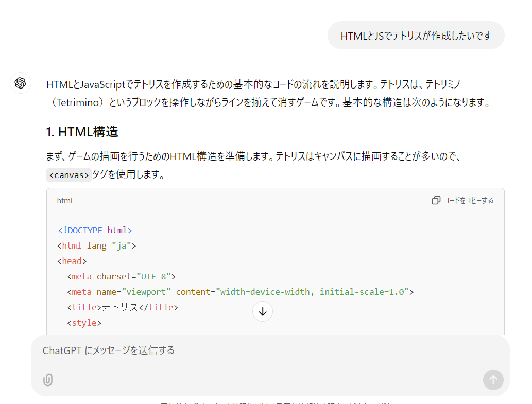The height and width of the screenshot is (404, 532).
Task: Click the scroll-to-bottom arrow button
Action: [x=263, y=311]
